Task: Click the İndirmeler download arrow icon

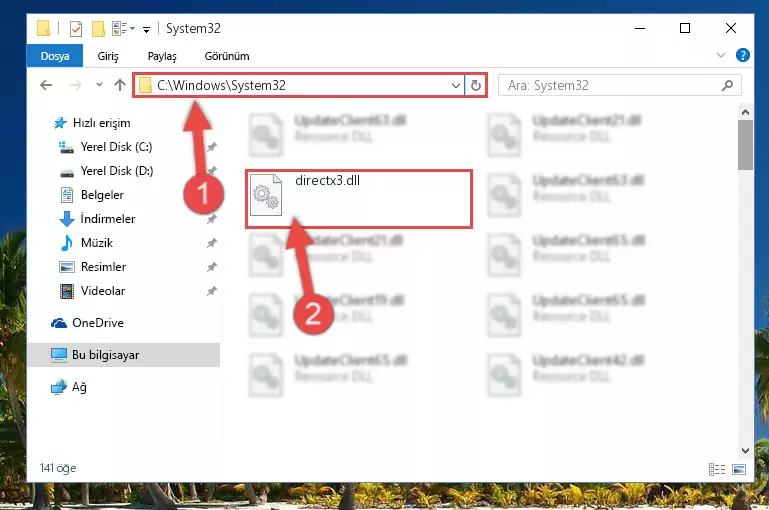Action: (x=67, y=219)
